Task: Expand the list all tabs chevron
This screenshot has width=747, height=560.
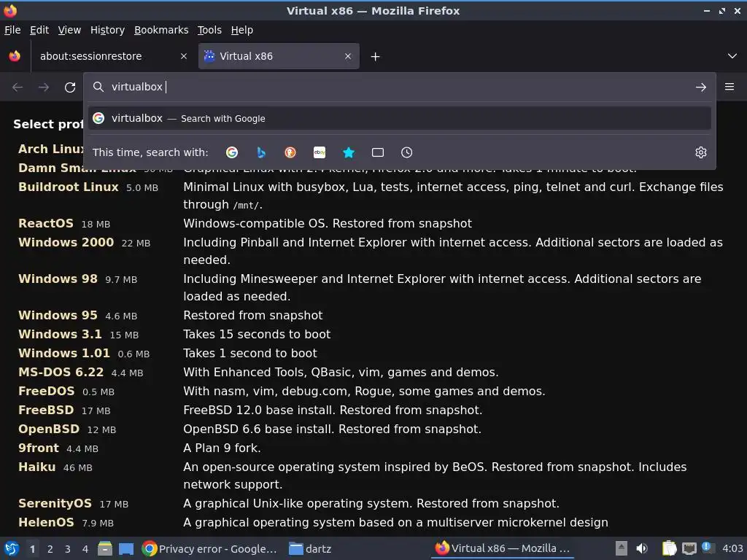Action: [x=732, y=56]
